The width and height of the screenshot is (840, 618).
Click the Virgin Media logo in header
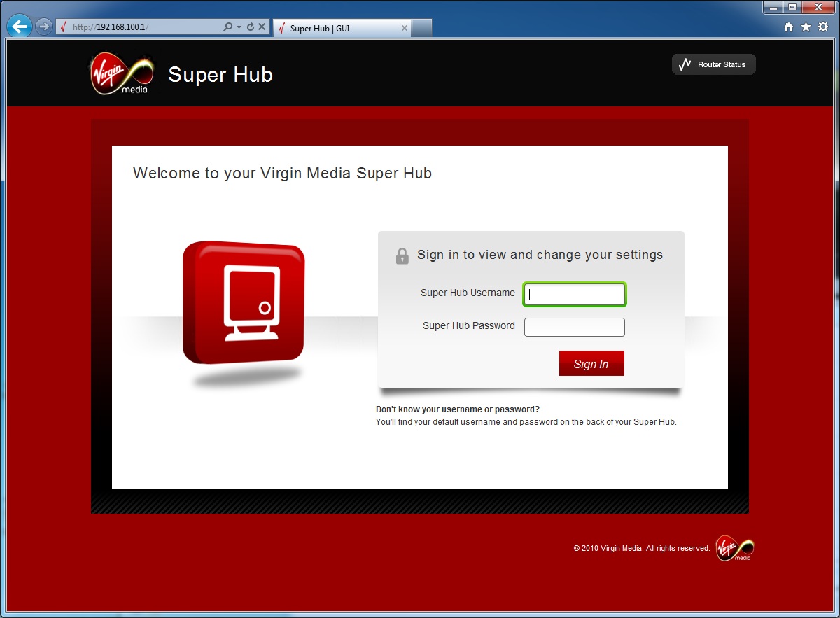pyautogui.click(x=122, y=74)
